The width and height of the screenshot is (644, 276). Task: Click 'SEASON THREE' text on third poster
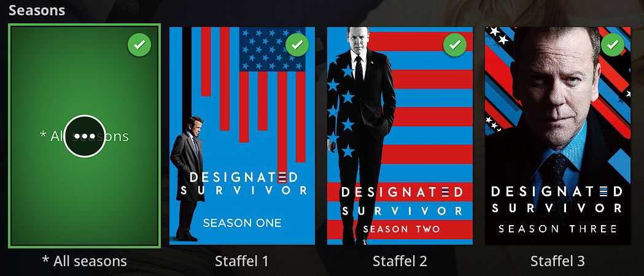pos(558,228)
